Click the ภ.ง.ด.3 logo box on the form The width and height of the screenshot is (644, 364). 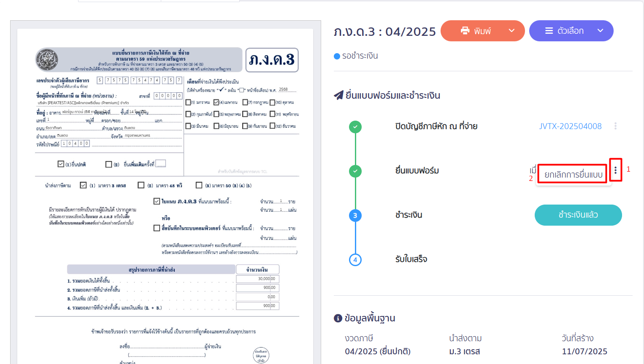(272, 60)
